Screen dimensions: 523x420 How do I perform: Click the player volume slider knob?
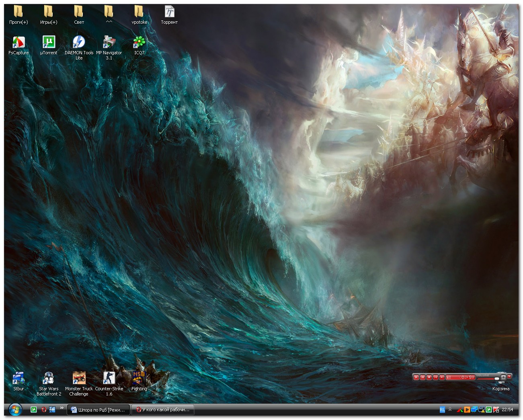(496, 379)
